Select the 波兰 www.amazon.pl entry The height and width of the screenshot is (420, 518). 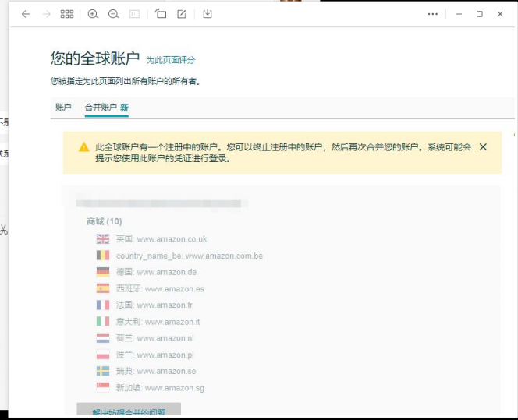coord(145,355)
